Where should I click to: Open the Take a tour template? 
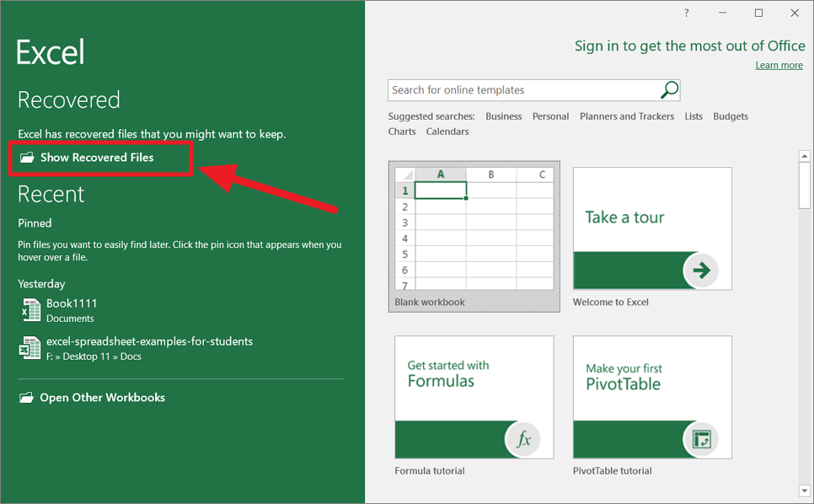(652, 228)
